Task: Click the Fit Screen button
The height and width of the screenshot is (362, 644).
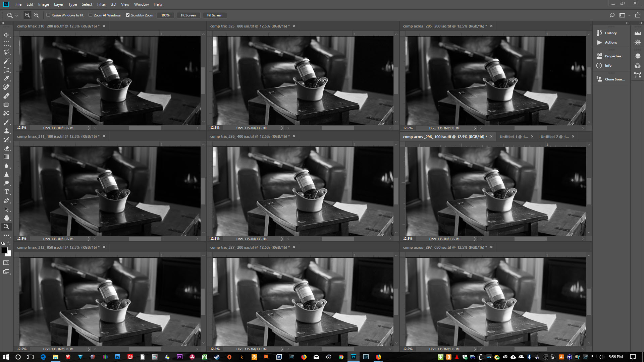Action: point(188,15)
